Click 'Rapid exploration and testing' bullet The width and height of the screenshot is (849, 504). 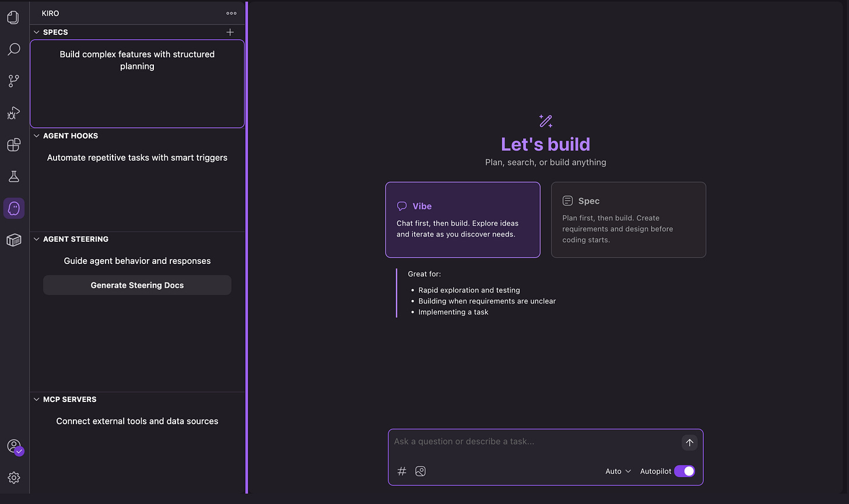(469, 290)
